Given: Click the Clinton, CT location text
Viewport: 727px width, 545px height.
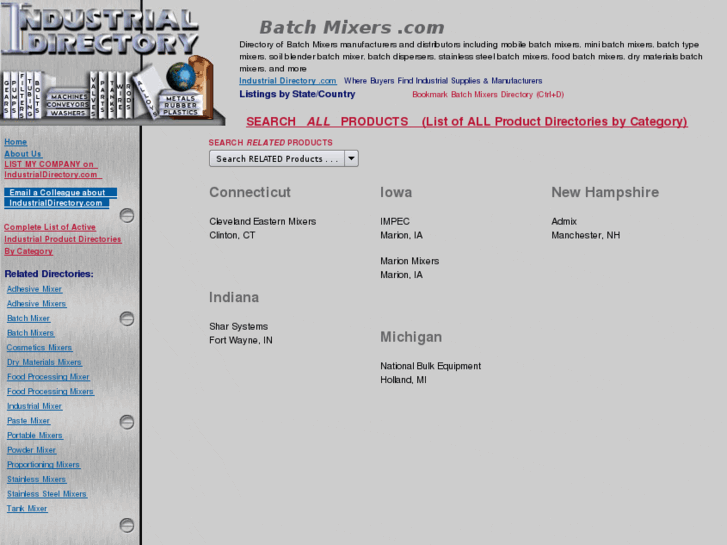Looking at the screenshot, I should 232,235.
